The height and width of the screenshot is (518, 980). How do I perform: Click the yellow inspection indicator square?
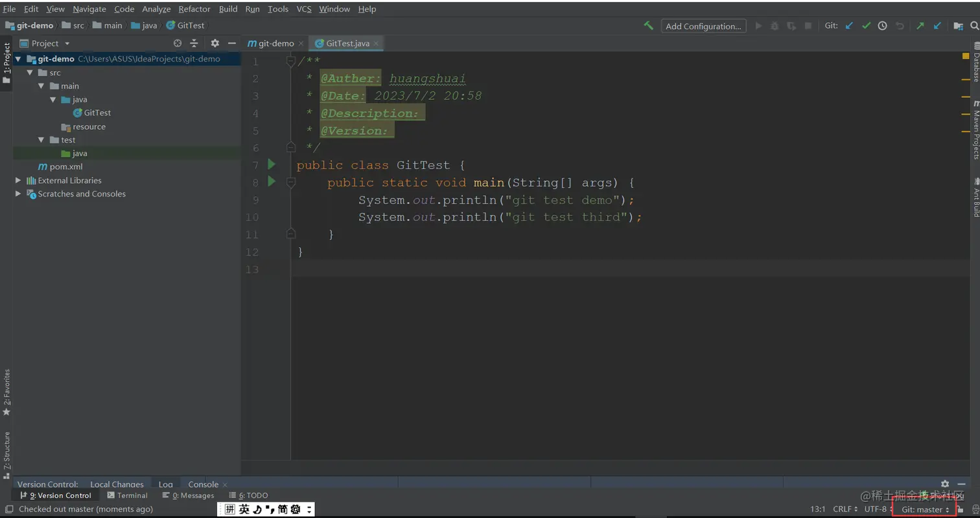click(966, 56)
